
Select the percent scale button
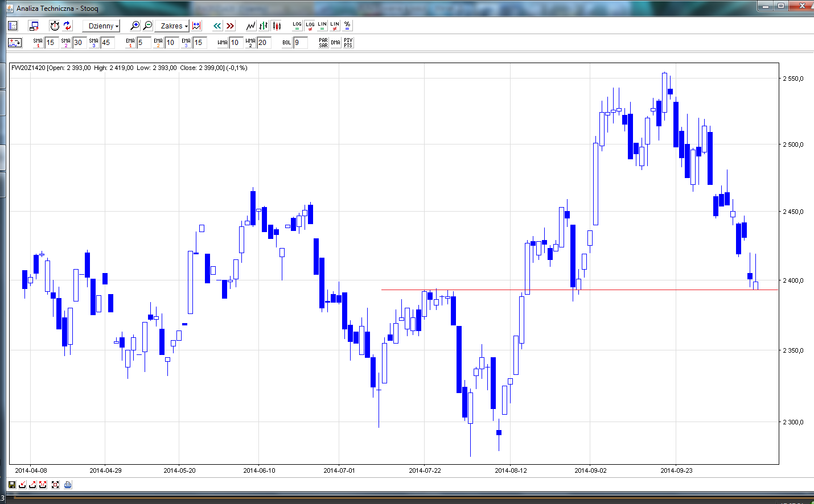(x=347, y=26)
